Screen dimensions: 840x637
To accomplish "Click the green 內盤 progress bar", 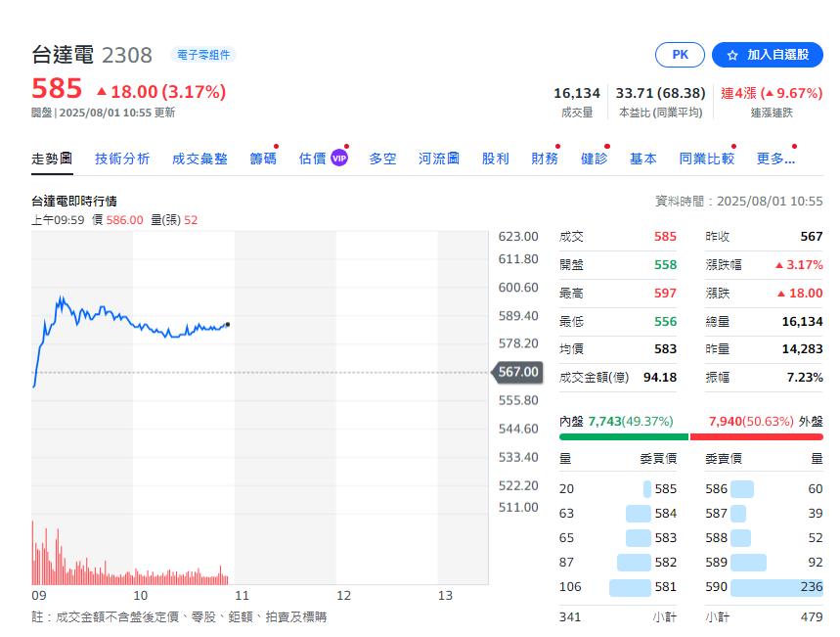I will (x=624, y=437).
